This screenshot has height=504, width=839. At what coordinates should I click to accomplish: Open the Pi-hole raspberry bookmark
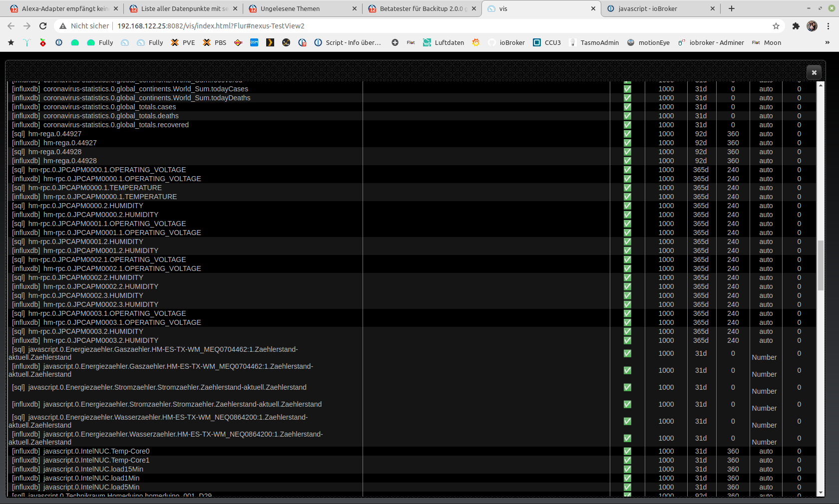click(43, 42)
